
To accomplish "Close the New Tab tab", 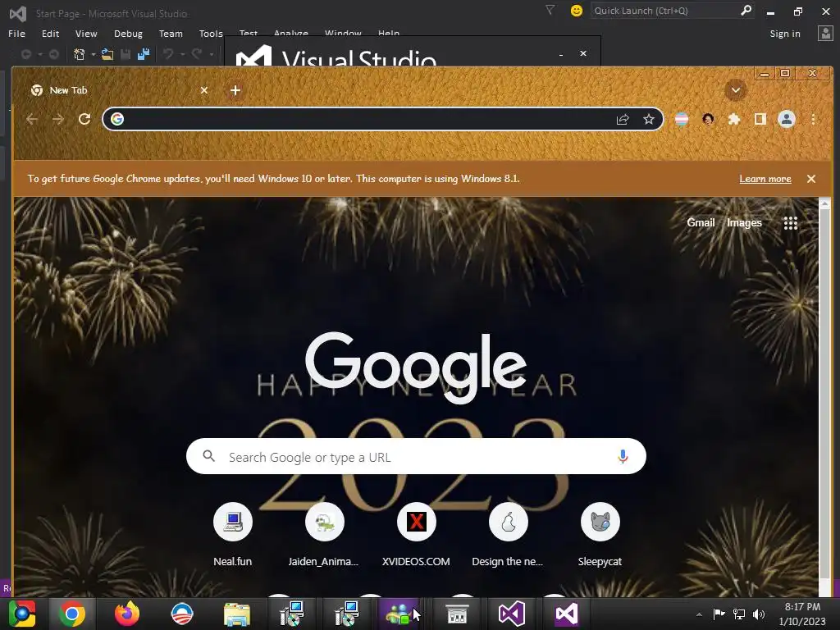I will pos(204,90).
